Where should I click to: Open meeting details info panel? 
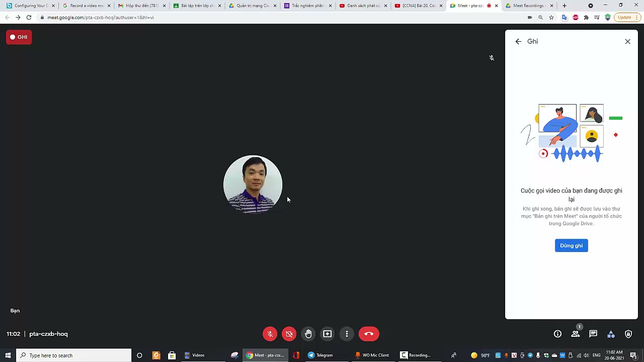click(557, 333)
